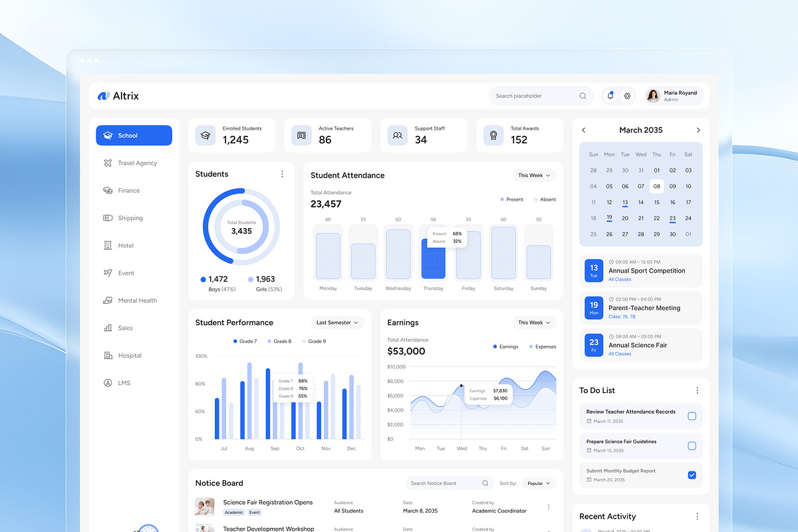This screenshot has height=532, width=798.
Task: Open the Student Attendance This Week dropdown
Action: [534, 176]
